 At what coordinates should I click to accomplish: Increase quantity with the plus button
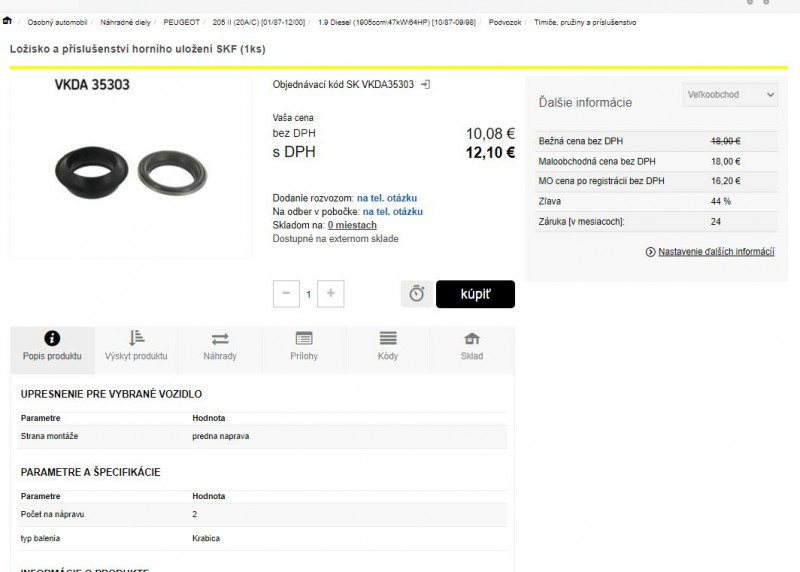point(332,294)
